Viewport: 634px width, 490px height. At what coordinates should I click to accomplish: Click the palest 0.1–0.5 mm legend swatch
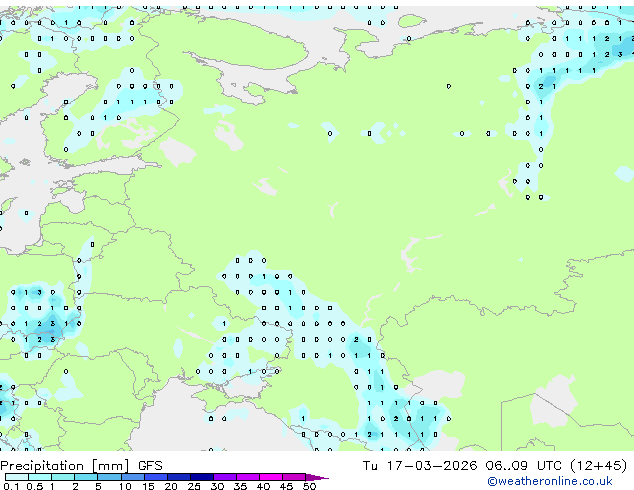(17, 477)
